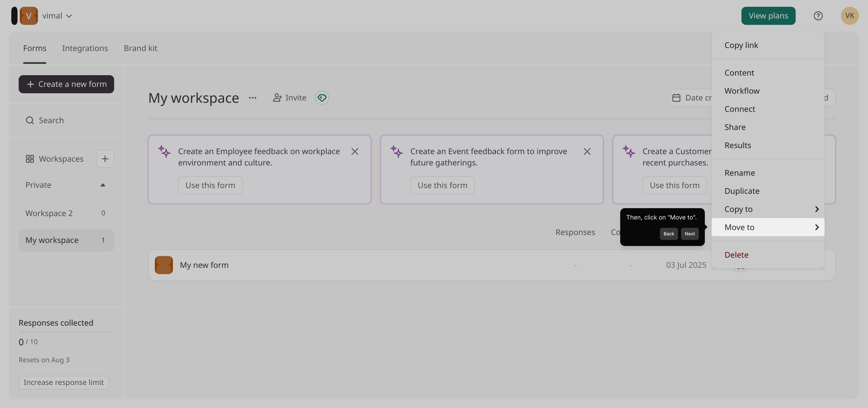This screenshot has height=408, width=868.
Task: Click the My new form thumbnail
Action: 164,265
